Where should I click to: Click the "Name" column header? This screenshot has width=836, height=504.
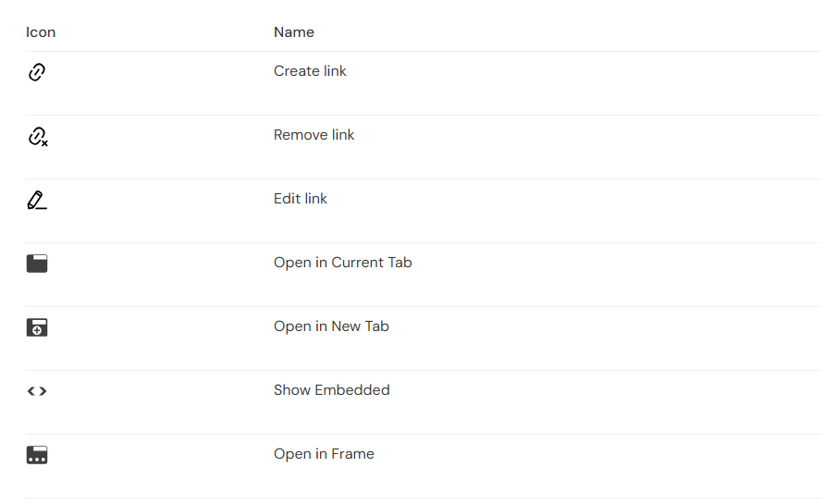(x=294, y=32)
